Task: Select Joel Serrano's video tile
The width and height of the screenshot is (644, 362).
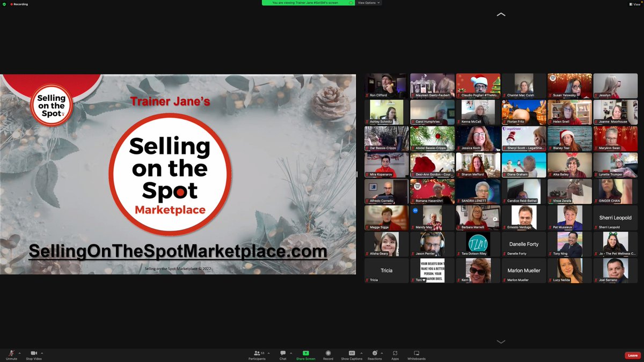Action: [616, 271]
